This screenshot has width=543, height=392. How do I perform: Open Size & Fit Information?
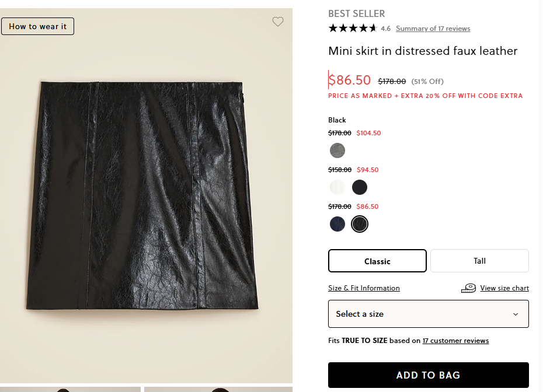(364, 288)
